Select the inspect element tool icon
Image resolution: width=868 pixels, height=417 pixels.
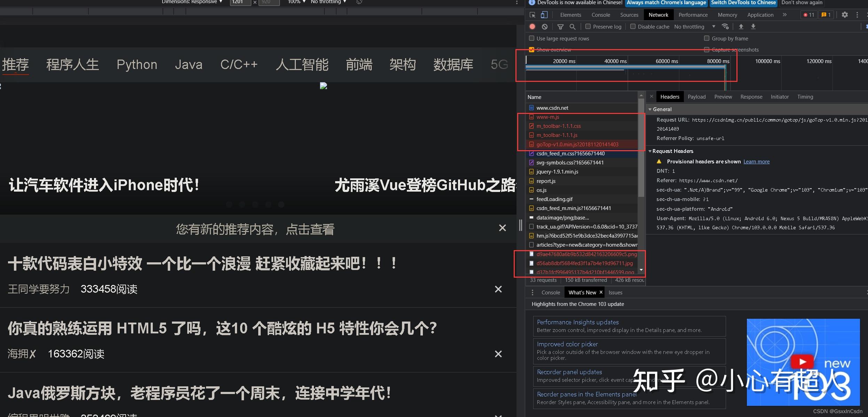point(532,15)
